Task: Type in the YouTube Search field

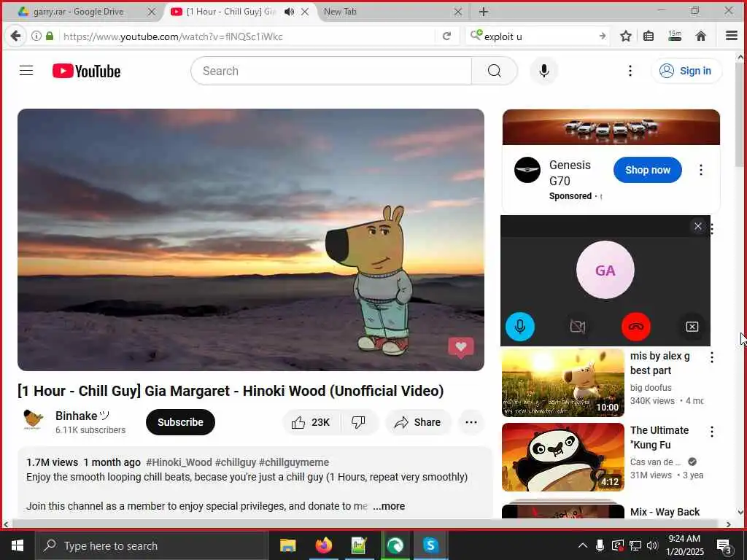Action: point(331,71)
